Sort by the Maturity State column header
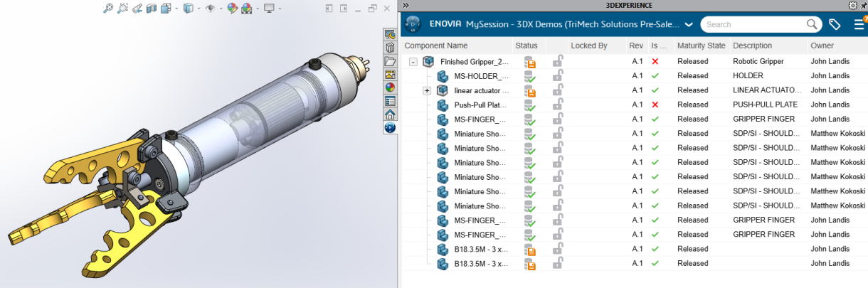The height and width of the screenshot is (288, 868). tap(702, 46)
